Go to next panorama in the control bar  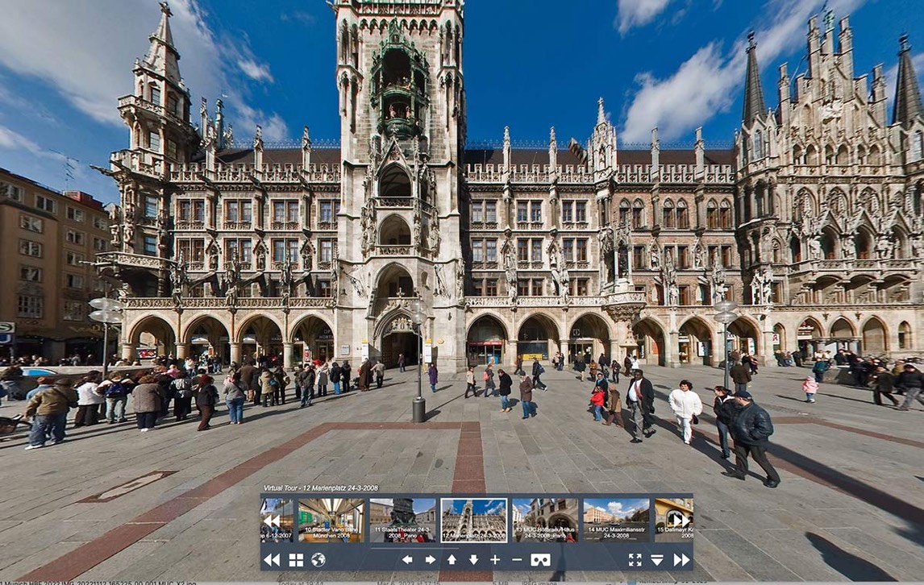click(x=681, y=559)
